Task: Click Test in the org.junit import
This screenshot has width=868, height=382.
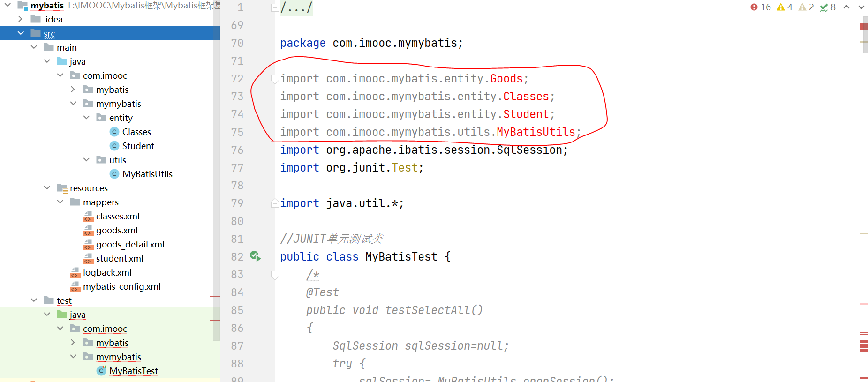Action: [x=405, y=168]
